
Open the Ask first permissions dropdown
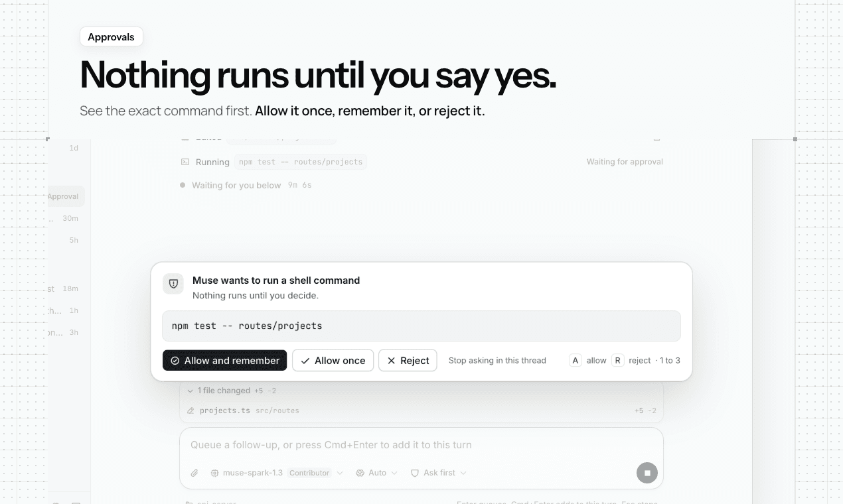pos(439,473)
